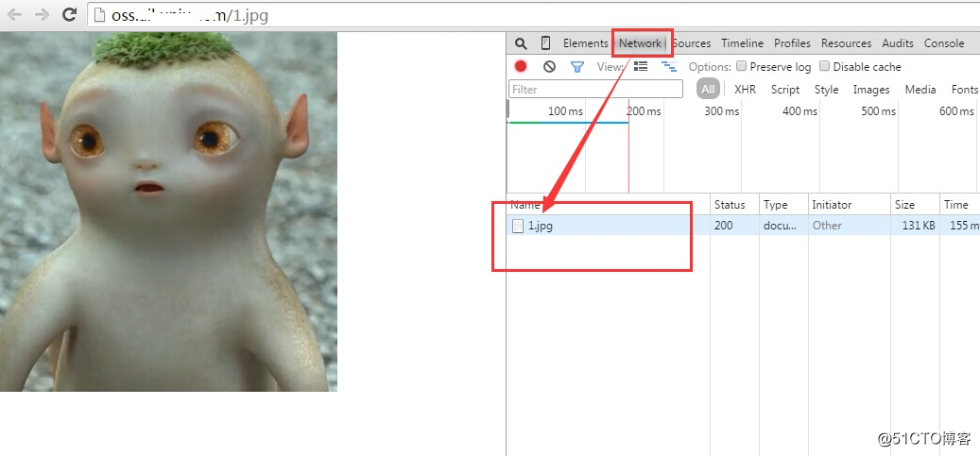Filter requests by Fonts

(x=964, y=90)
